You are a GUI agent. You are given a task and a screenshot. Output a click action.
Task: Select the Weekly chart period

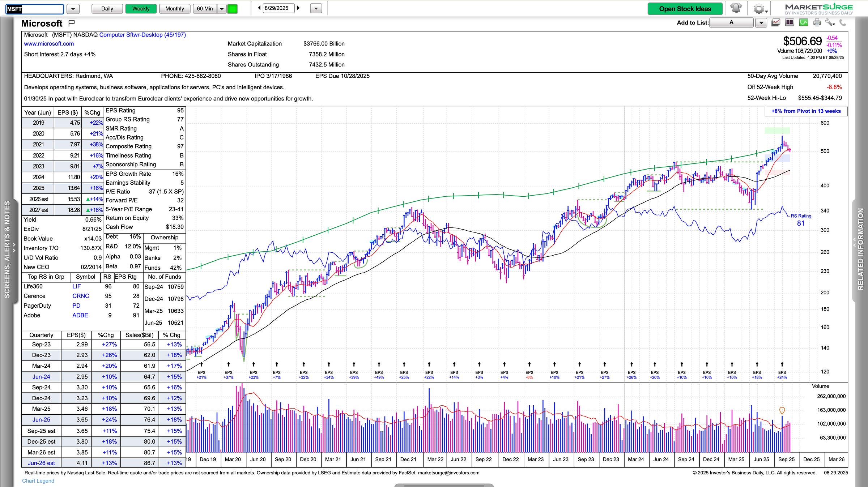(141, 9)
